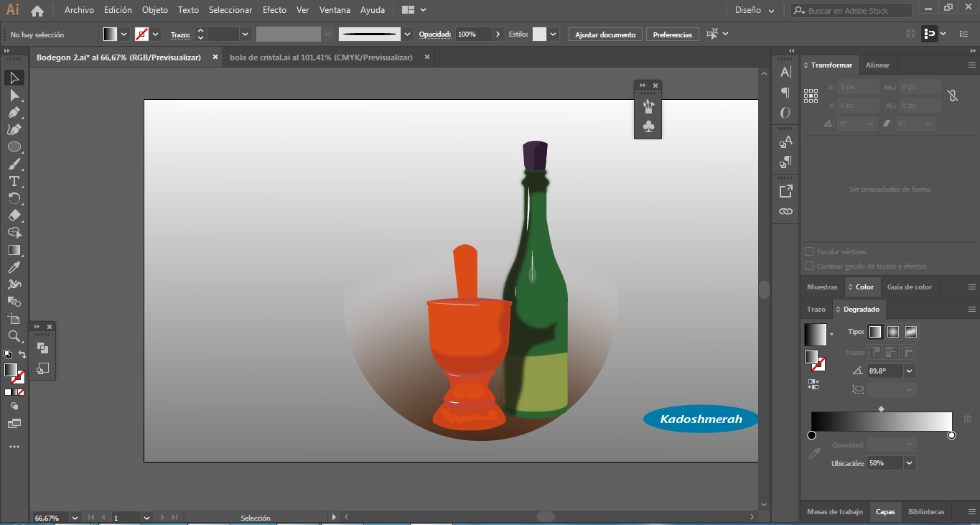Select the Eraser tool
Image resolution: width=980 pixels, height=525 pixels.
(14, 215)
